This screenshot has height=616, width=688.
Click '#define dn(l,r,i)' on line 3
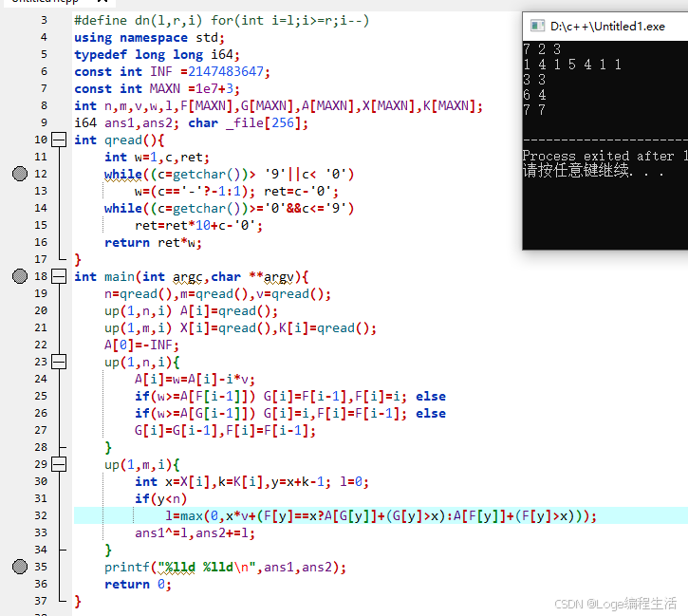pos(139,21)
